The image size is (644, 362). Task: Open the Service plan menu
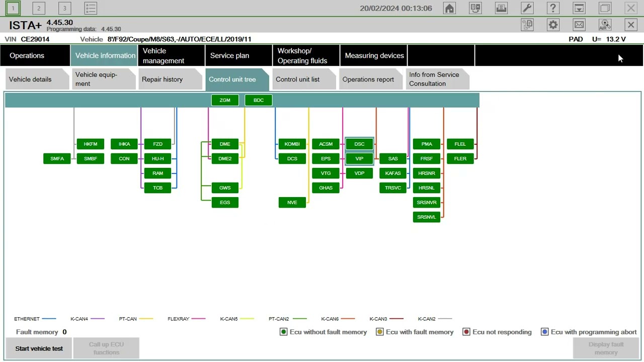pos(239,55)
